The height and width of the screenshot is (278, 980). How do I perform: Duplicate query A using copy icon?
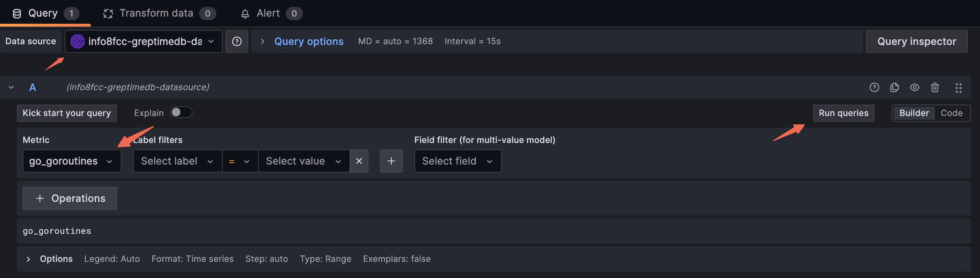coord(894,87)
